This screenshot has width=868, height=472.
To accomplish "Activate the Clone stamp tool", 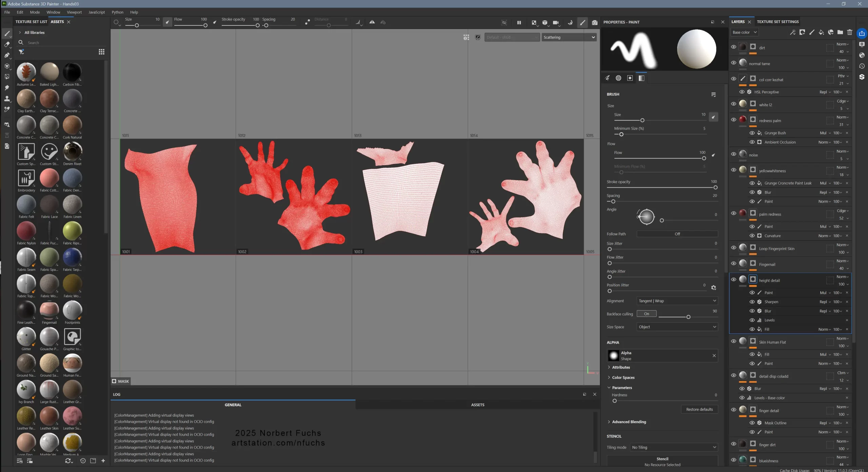I will pyautogui.click(x=7, y=99).
